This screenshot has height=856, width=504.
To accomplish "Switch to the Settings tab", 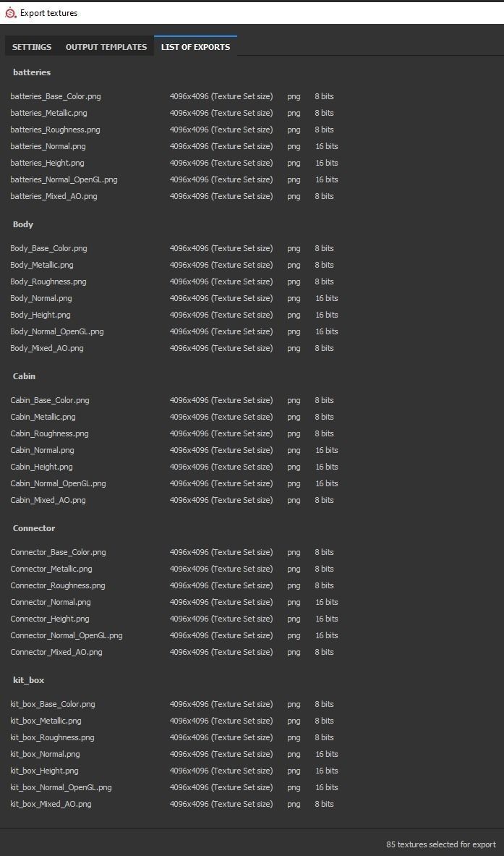I will (x=32, y=47).
